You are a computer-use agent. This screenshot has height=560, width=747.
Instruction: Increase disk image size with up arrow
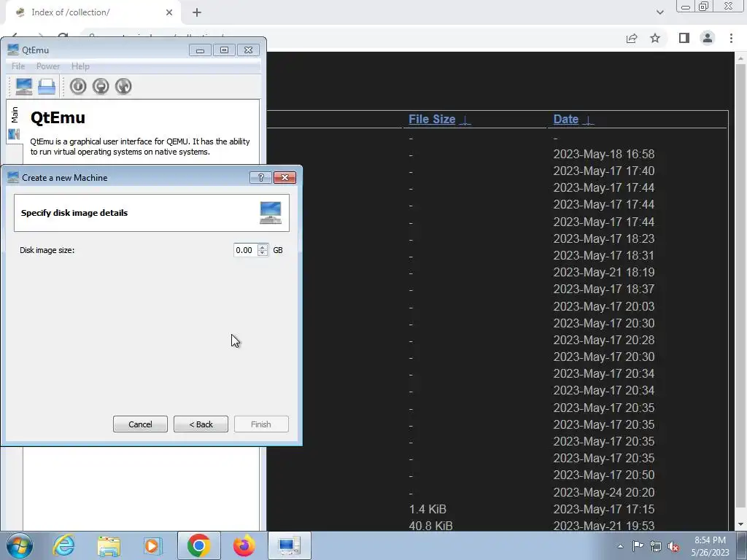[x=263, y=246]
